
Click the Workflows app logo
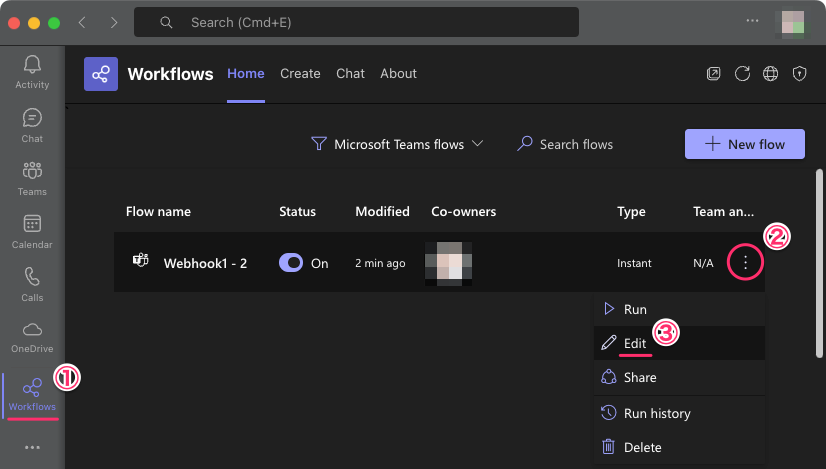[x=101, y=74]
